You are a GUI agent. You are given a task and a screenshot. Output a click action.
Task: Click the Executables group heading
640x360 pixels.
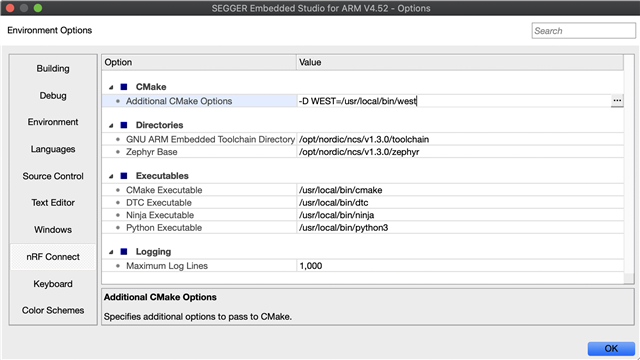tap(162, 176)
